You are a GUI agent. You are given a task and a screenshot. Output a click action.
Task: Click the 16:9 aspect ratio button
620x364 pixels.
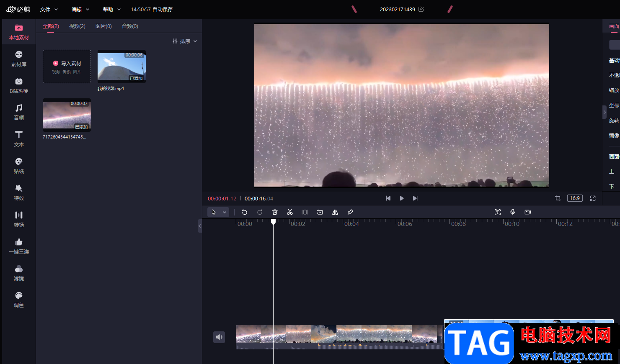(575, 198)
